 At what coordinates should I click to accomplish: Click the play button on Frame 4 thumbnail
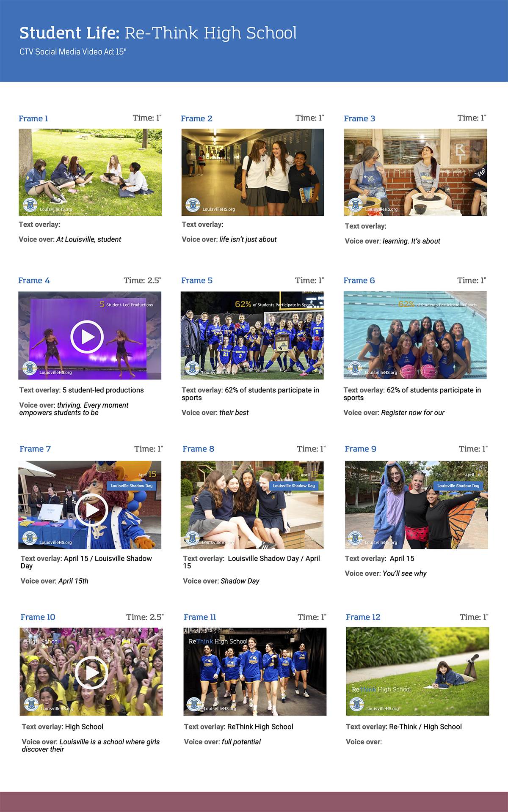[87, 337]
